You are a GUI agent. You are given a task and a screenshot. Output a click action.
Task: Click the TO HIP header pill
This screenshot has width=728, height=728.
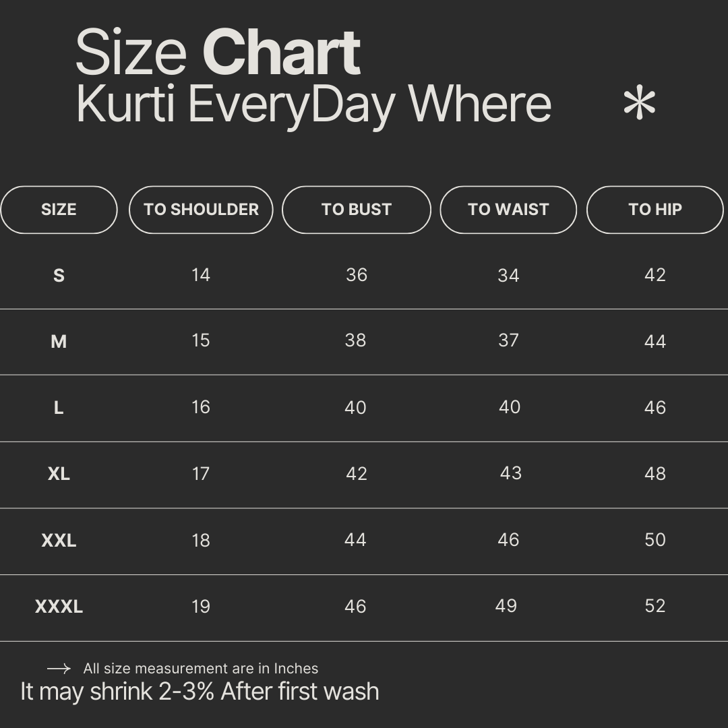[655, 210]
